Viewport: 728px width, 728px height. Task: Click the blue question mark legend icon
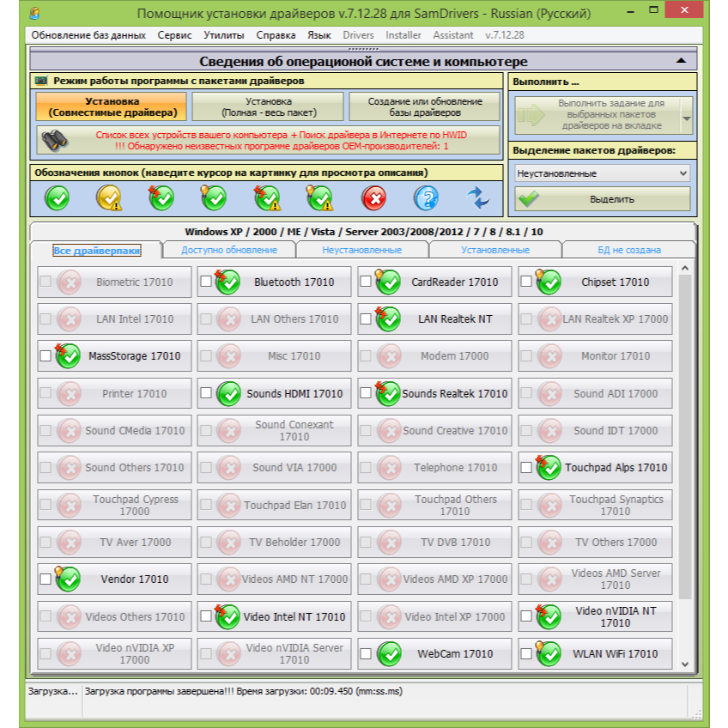tap(426, 198)
